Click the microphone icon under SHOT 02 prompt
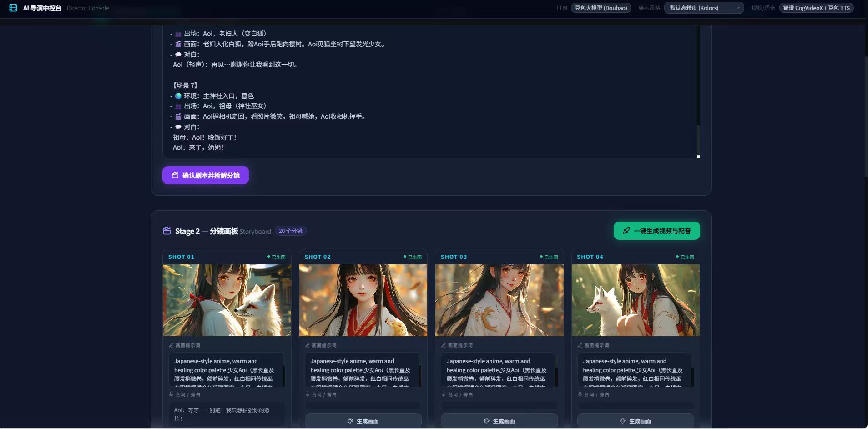 coord(308,394)
